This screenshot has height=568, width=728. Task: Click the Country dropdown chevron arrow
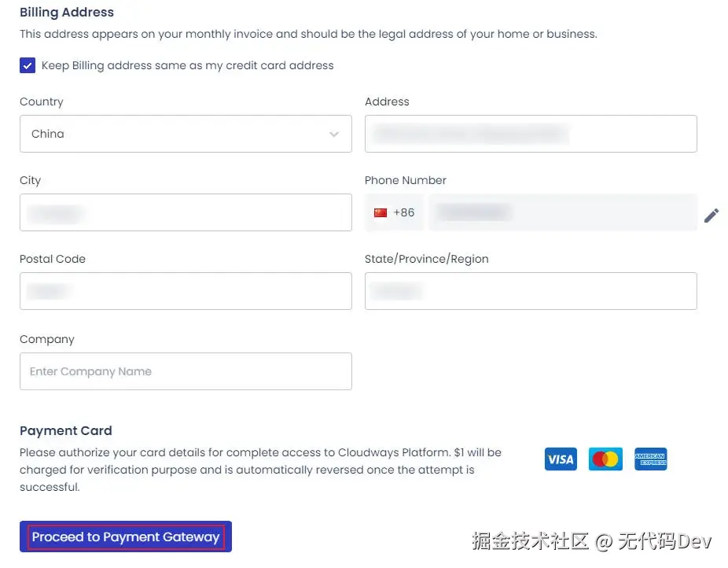333,134
